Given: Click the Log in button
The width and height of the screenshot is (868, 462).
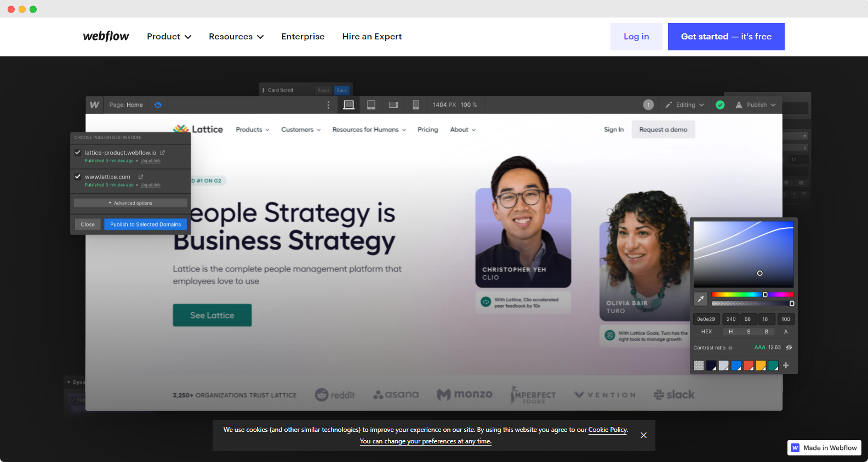Looking at the screenshot, I should (x=636, y=37).
